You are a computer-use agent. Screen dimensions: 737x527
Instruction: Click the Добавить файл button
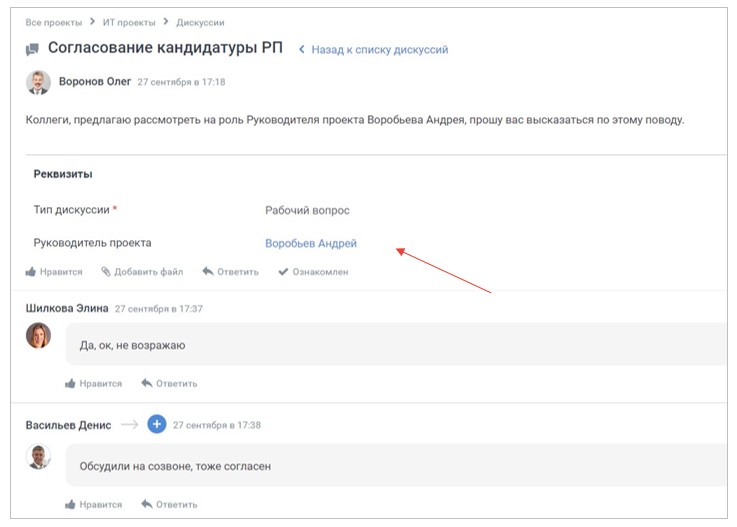point(148,272)
